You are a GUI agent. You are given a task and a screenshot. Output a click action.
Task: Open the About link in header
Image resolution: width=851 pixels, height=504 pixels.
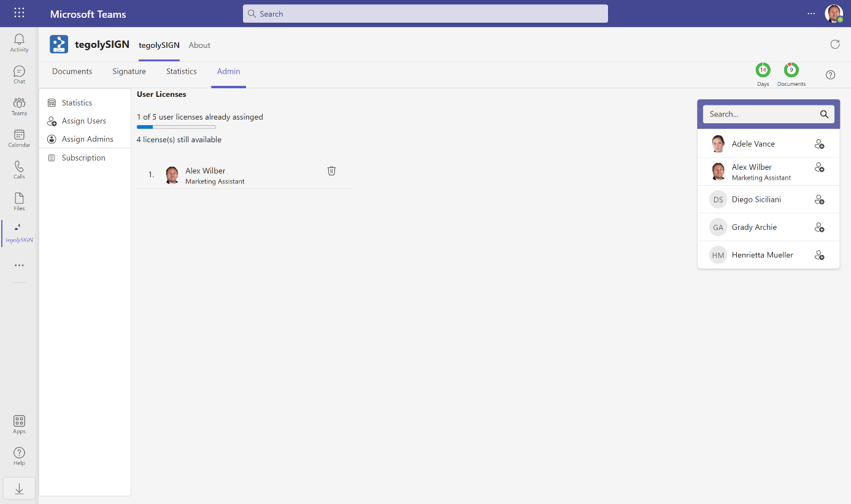pos(199,45)
